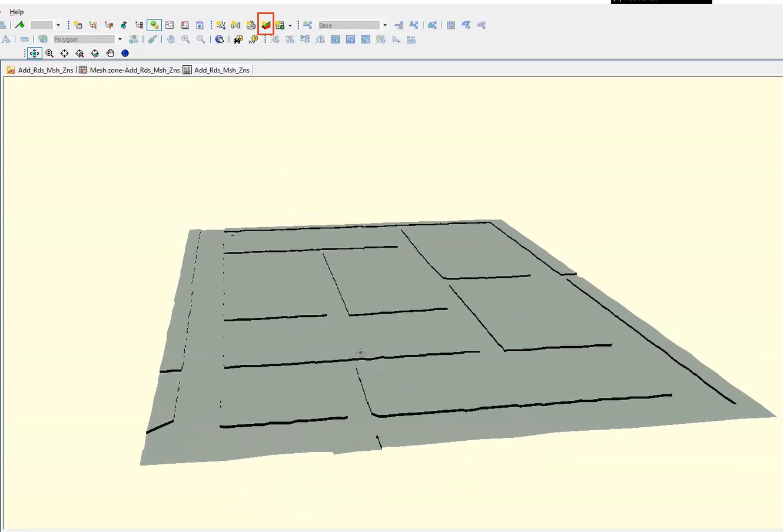
Task: Select the 3D view zoom magnifier tool
Action: pos(49,53)
